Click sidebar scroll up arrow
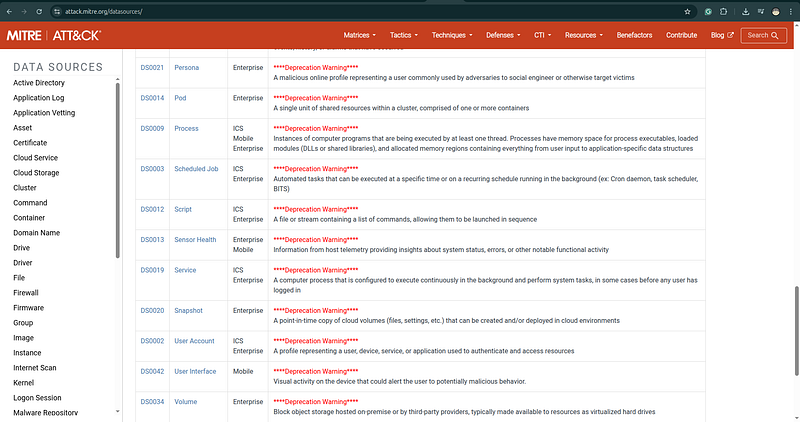 118,79
